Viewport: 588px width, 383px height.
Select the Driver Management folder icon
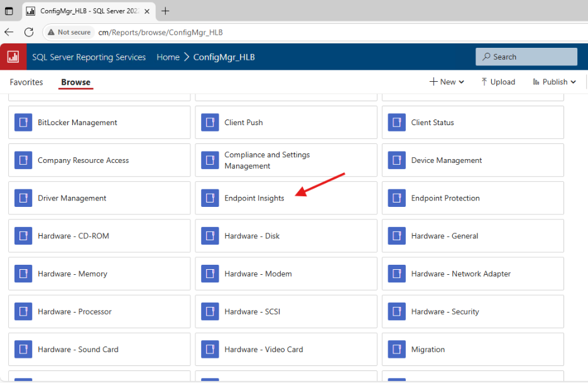[x=23, y=197]
